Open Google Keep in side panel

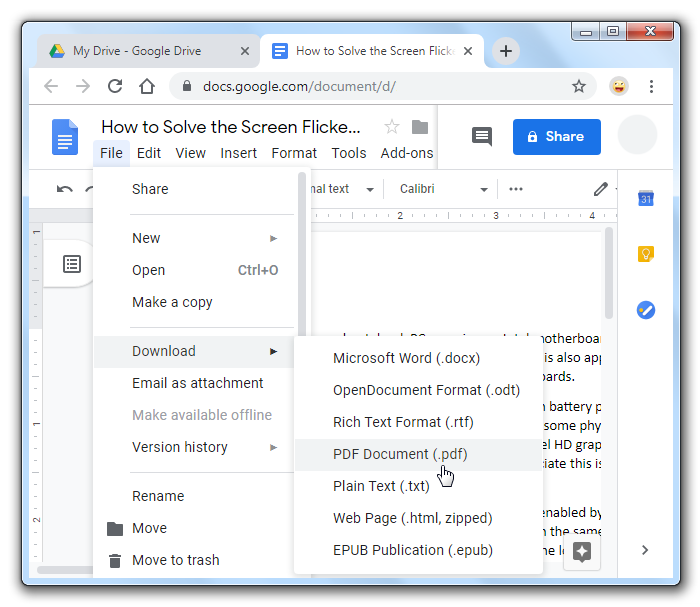[x=646, y=254]
